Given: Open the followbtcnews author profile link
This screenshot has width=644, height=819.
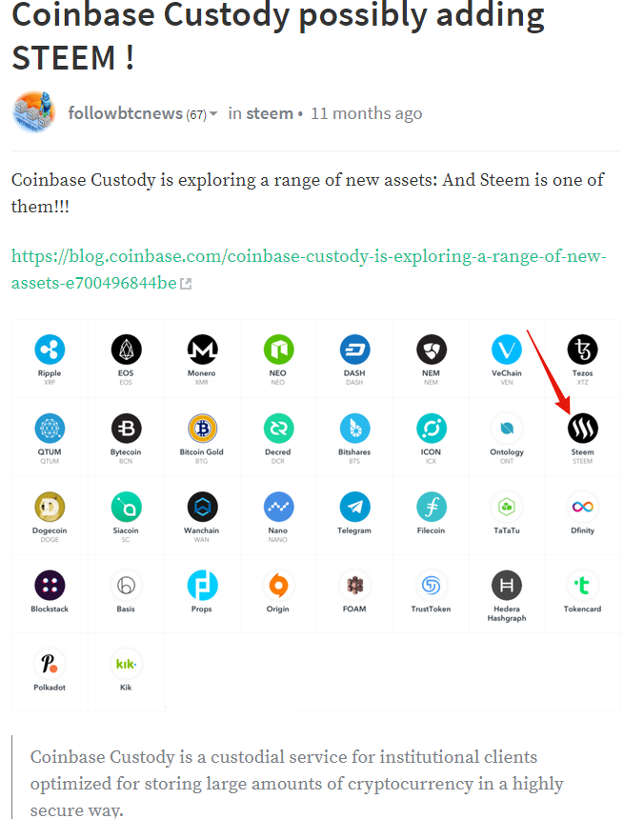Looking at the screenshot, I should [126, 112].
